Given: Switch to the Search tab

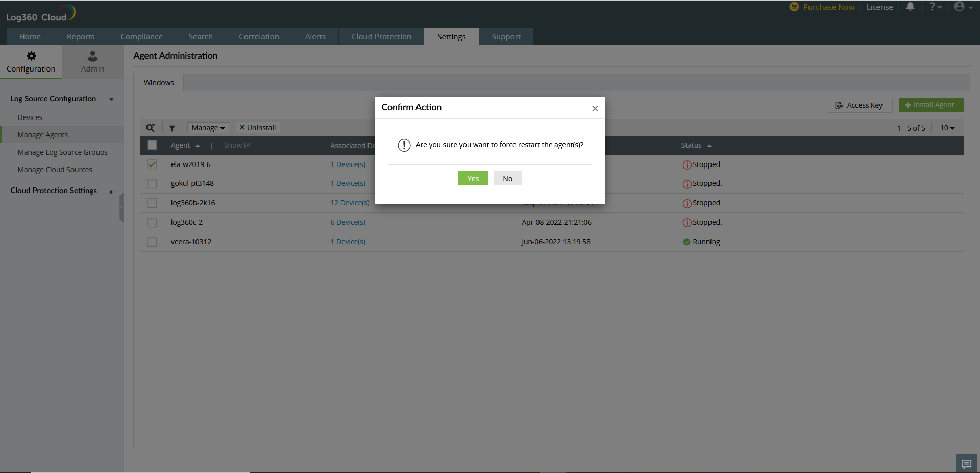Looking at the screenshot, I should coord(201,37).
